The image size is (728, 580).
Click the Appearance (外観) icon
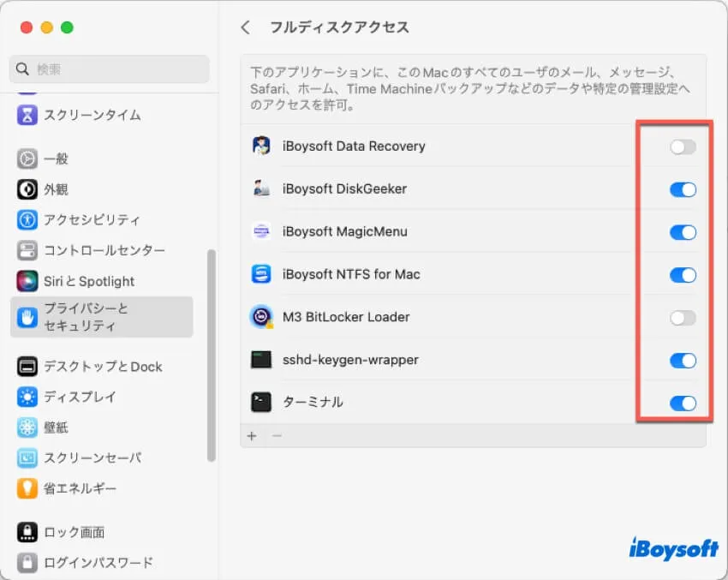tap(27, 189)
